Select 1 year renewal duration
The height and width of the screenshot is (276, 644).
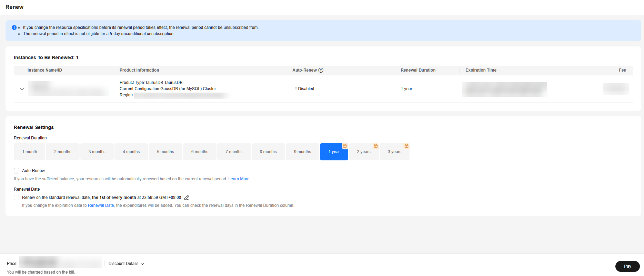334,152
